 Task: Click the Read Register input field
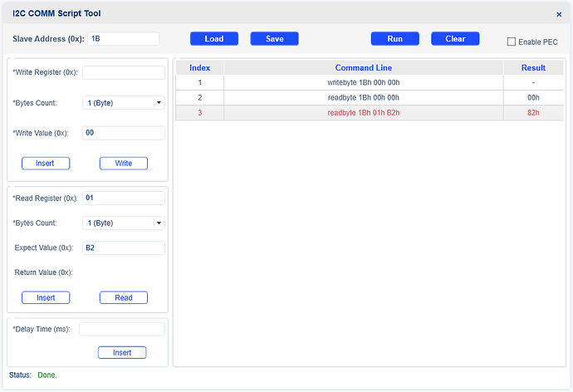click(x=124, y=198)
